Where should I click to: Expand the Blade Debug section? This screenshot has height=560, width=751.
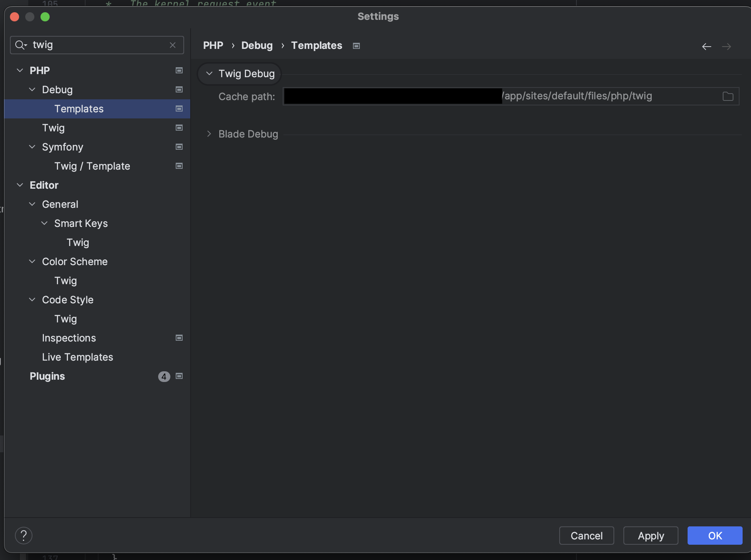pos(209,134)
